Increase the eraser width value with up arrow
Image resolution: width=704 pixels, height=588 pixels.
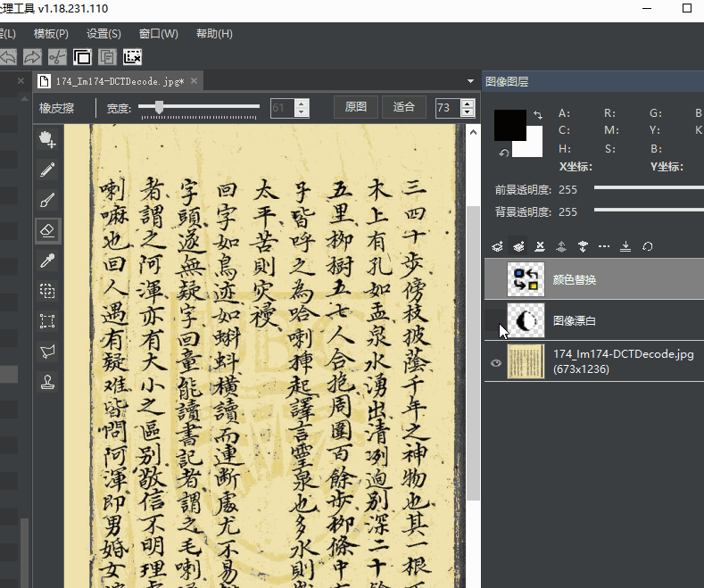302,104
